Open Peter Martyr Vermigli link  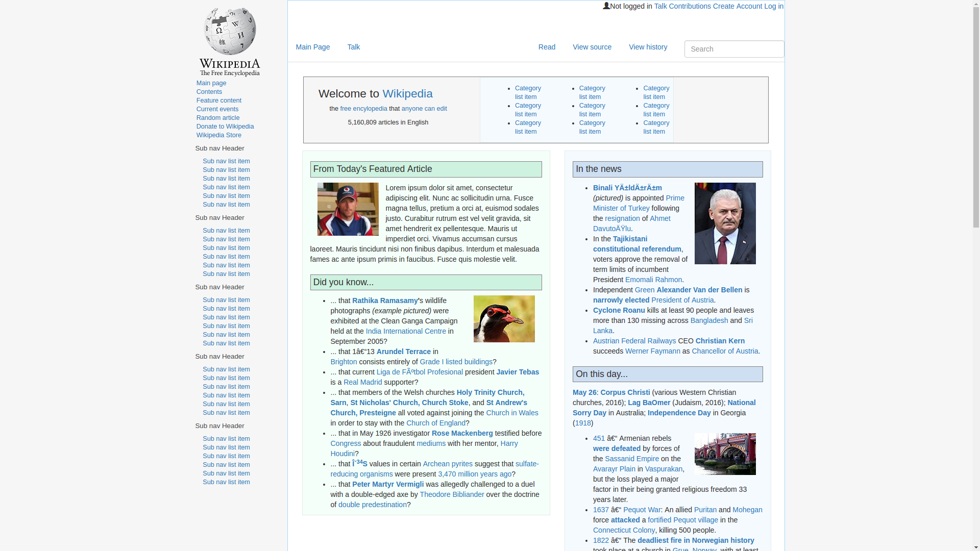tap(388, 484)
